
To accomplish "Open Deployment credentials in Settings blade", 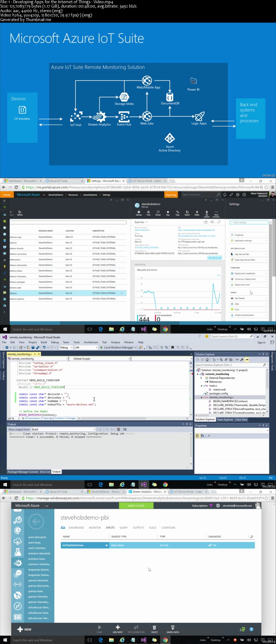I will pyautogui.click(x=249, y=273).
